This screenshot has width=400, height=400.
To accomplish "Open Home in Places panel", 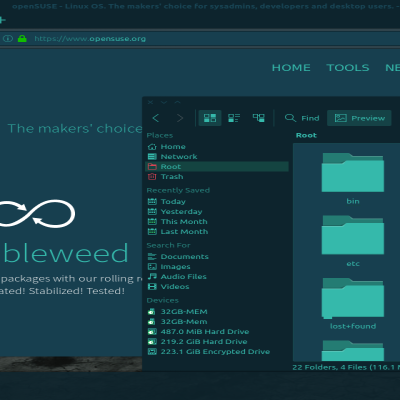I will tap(217, 147).
